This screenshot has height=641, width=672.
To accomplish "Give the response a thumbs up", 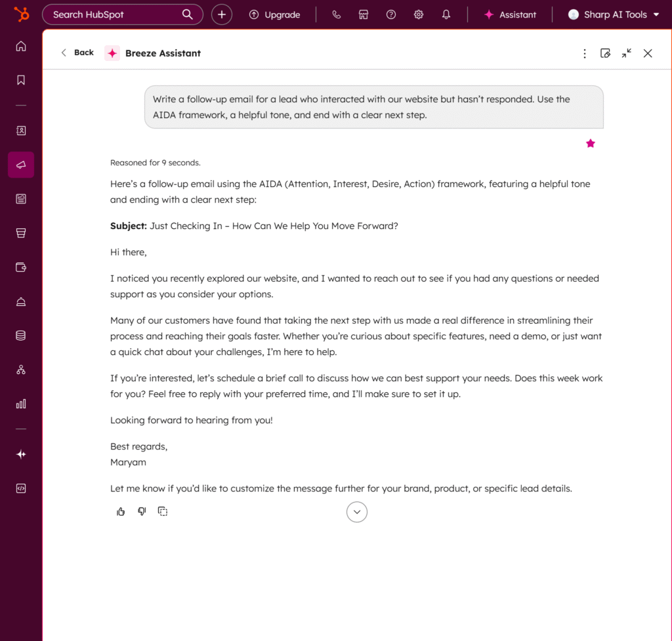I will 121,512.
